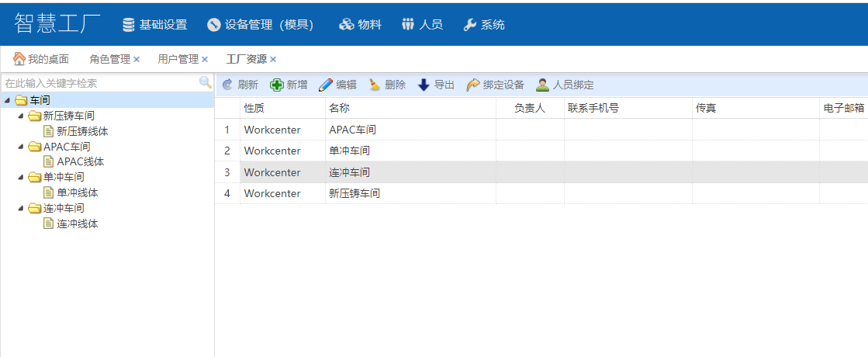Click the 编辑 pencil edit icon
Image resolution: width=868 pixels, height=357 pixels.
326,85
